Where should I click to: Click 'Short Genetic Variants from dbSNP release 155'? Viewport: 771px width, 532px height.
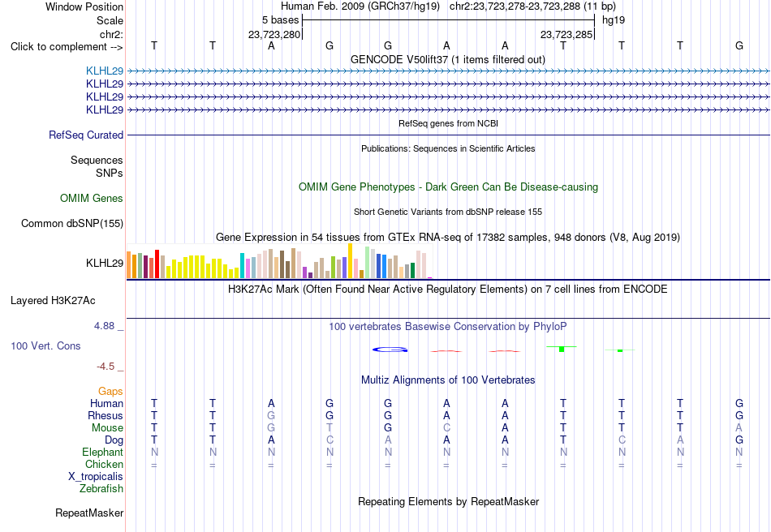(x=447, y=212)
